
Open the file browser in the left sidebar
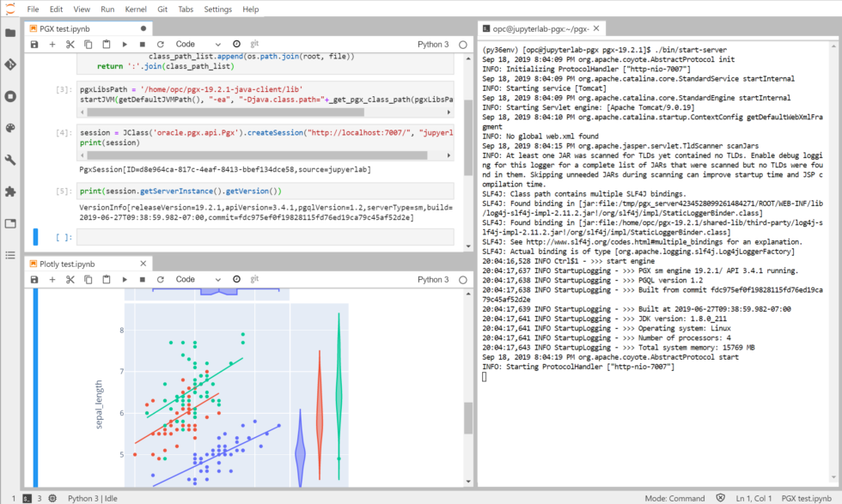pos(11,34)
